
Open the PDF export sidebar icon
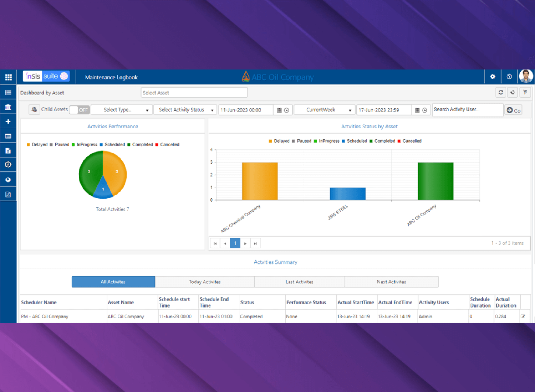click(x=8, y=194)
